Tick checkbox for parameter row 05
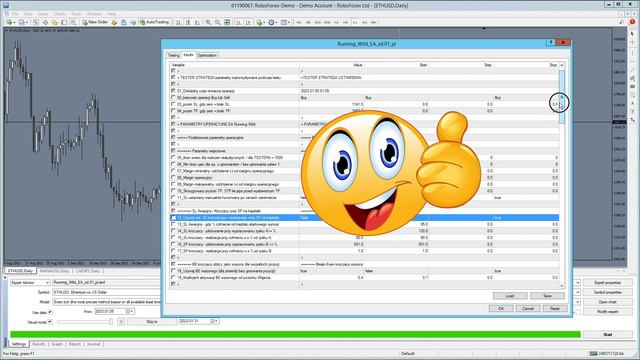The height and width of the screenshot is (360, 640). pos(173,157)
